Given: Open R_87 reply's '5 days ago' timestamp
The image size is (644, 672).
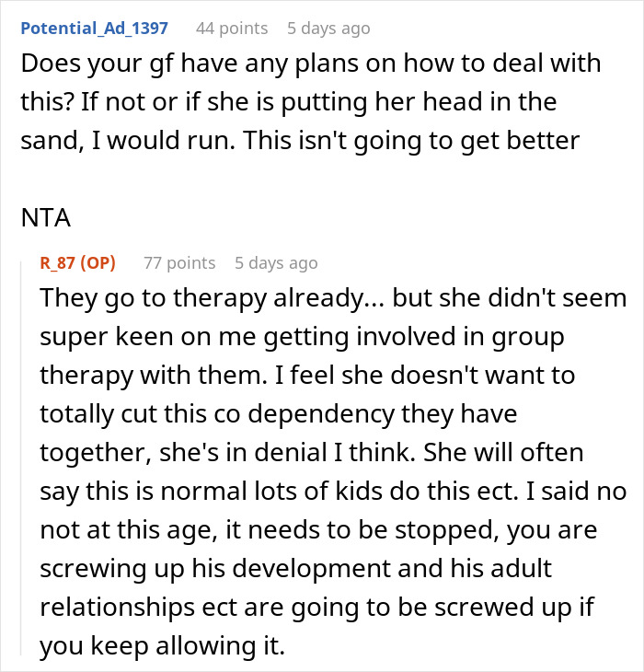Looking at the screenshot, I should (x=276, y=262).
